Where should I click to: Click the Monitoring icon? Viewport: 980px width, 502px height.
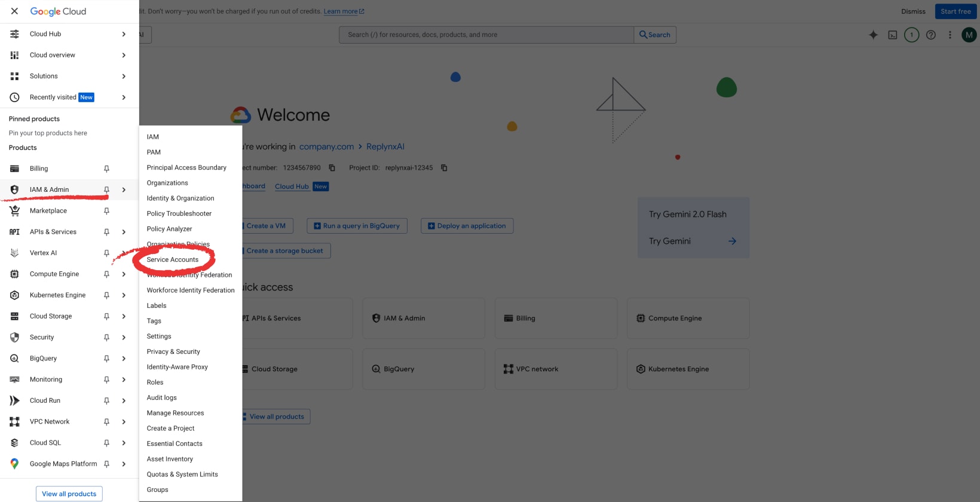pyautogui.click(x=14, y=379)
